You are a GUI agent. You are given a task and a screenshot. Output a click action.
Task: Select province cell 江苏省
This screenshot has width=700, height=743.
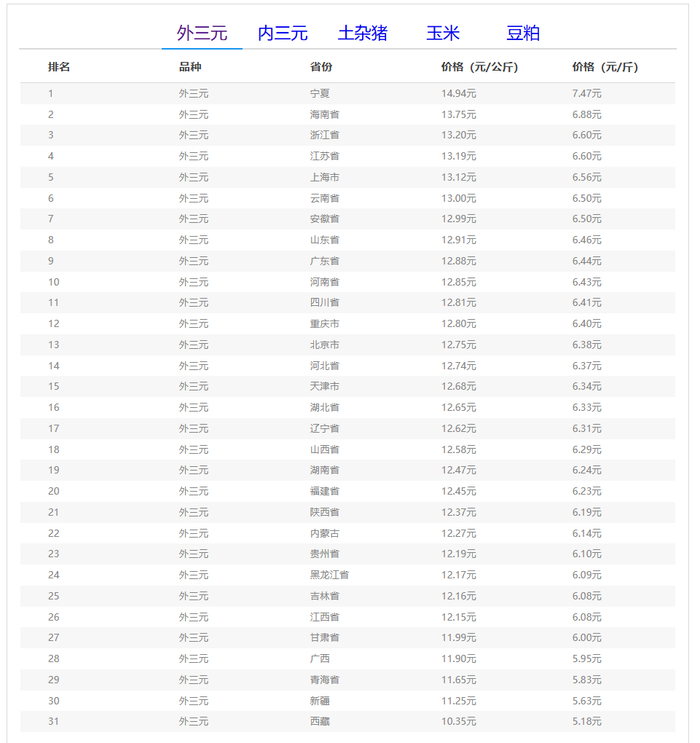click(x=325, y=156)
